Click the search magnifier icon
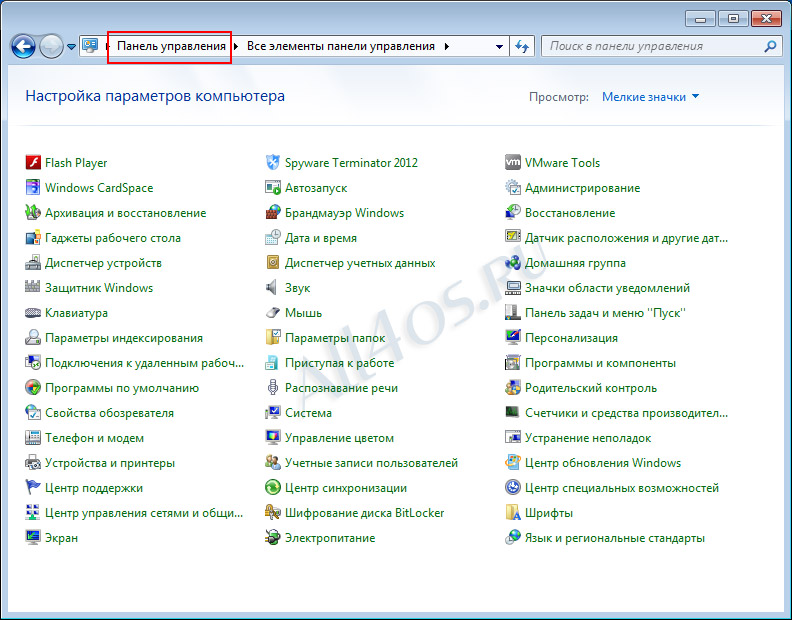 (x=770, y=46)
